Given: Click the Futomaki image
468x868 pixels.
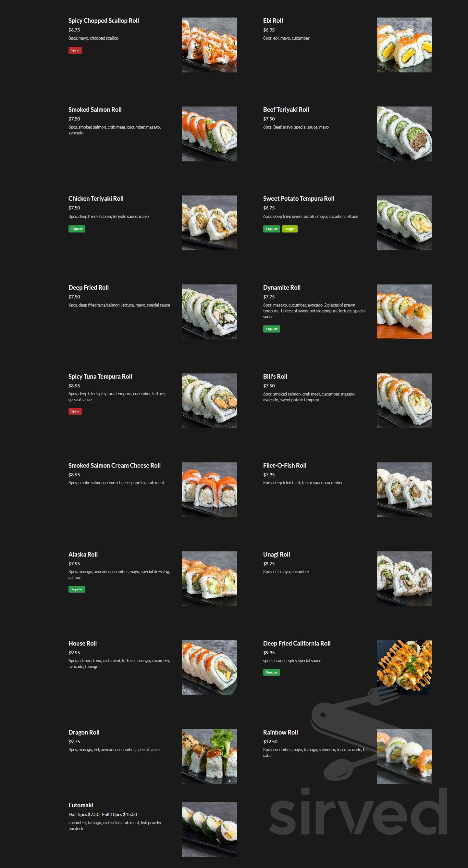Looking at the screenshot, I should click(209, 829).
